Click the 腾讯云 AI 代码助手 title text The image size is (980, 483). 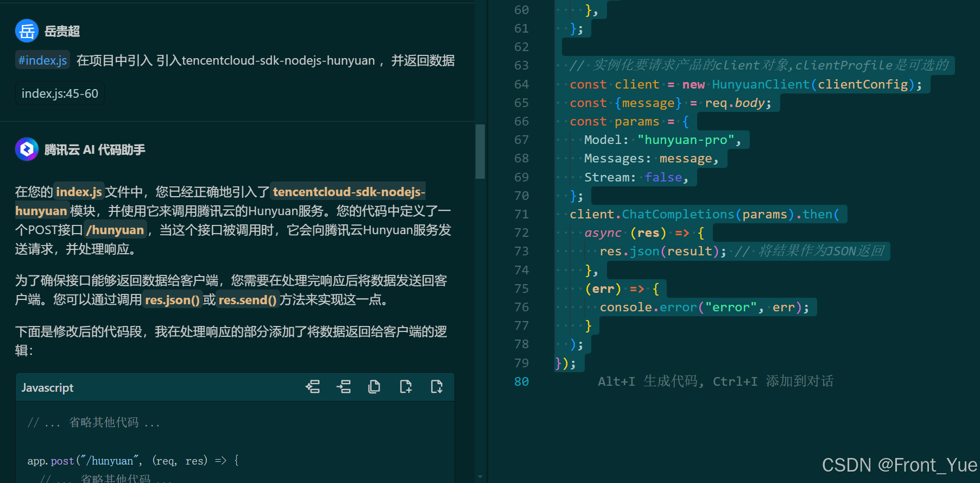(94, 150)
